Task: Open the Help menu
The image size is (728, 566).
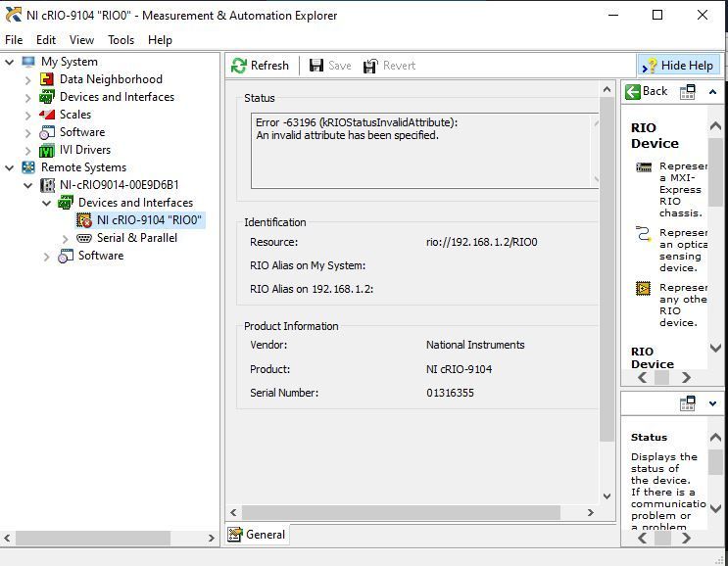Action: point(160,40)
